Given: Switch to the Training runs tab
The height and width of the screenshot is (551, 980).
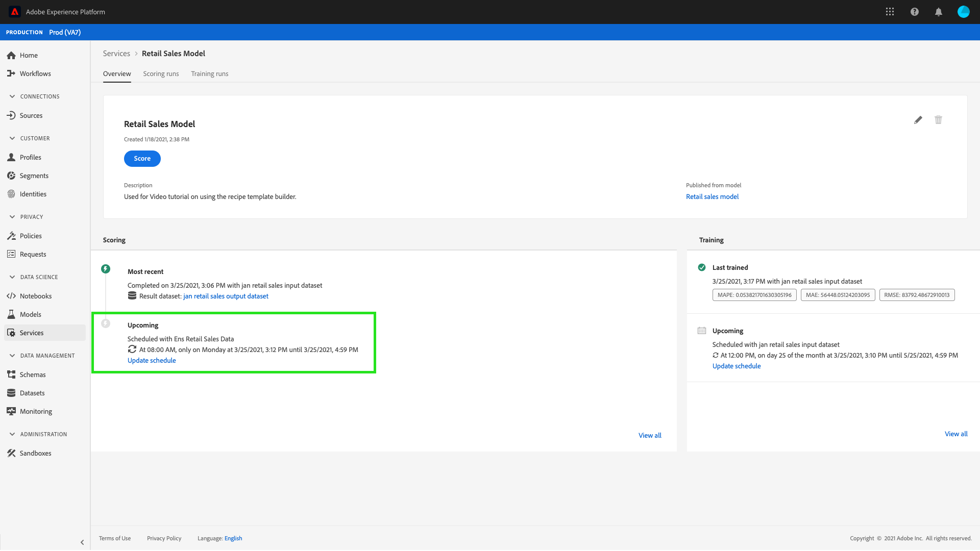Looking at the screenshot, I should coord(209,74).
